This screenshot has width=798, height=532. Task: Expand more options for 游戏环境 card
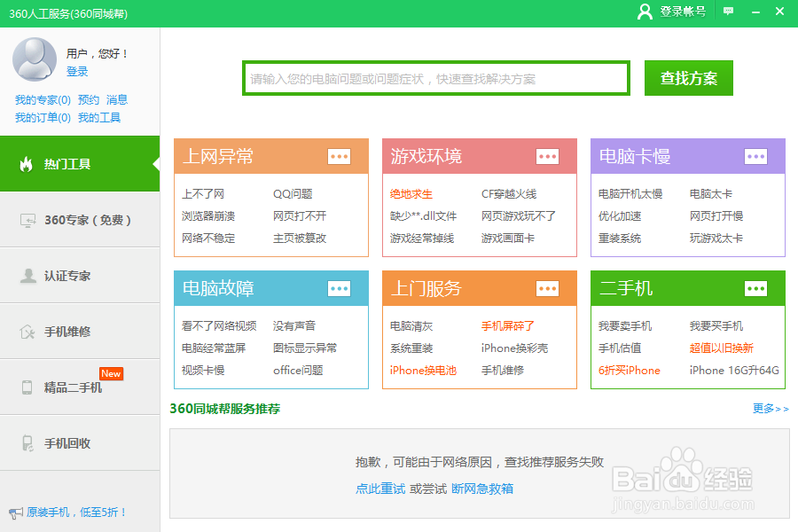click(548, 156)
